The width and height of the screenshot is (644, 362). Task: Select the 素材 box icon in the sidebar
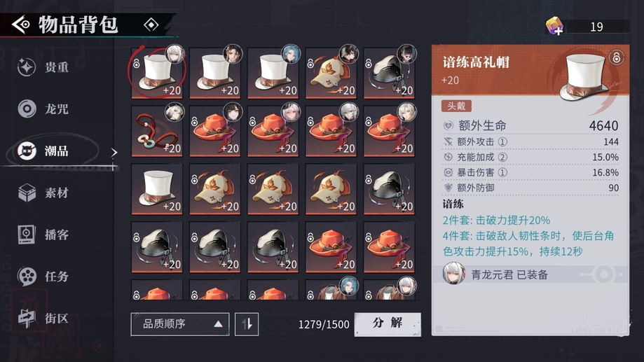point(27,193)
